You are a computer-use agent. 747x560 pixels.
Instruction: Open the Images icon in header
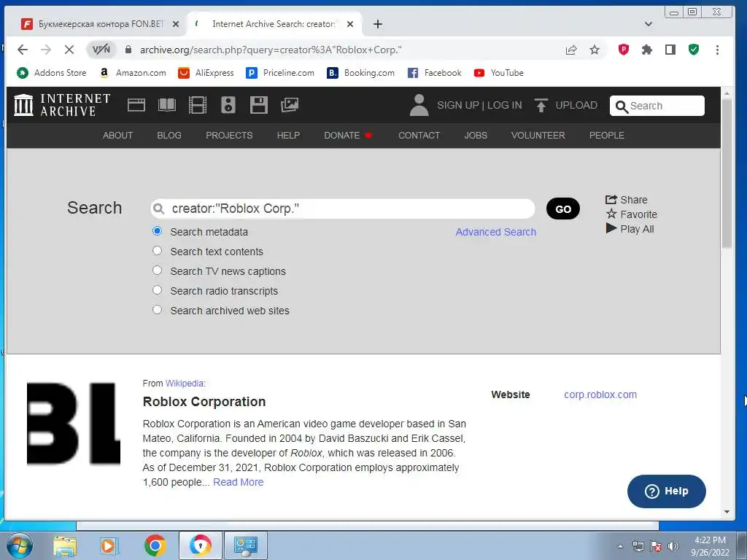click(290, 105)
